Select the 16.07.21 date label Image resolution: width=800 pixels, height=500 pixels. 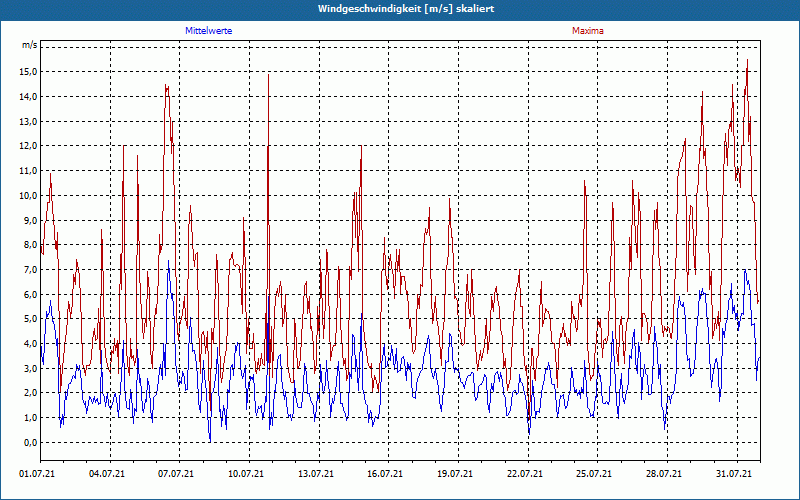[385, 474]
